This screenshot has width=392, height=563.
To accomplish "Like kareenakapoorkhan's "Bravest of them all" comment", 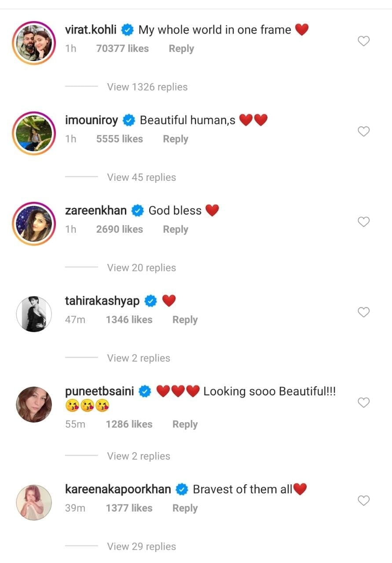I will coord(363,501).
